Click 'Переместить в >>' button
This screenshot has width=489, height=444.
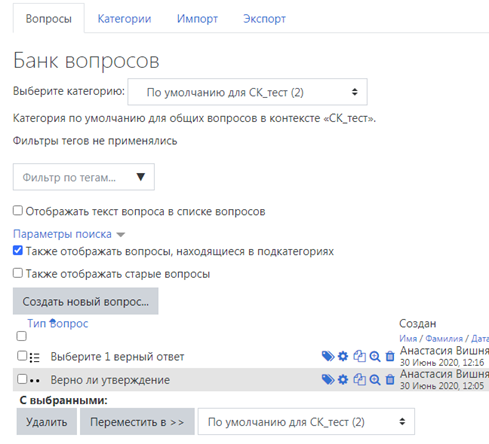point(137,422)
